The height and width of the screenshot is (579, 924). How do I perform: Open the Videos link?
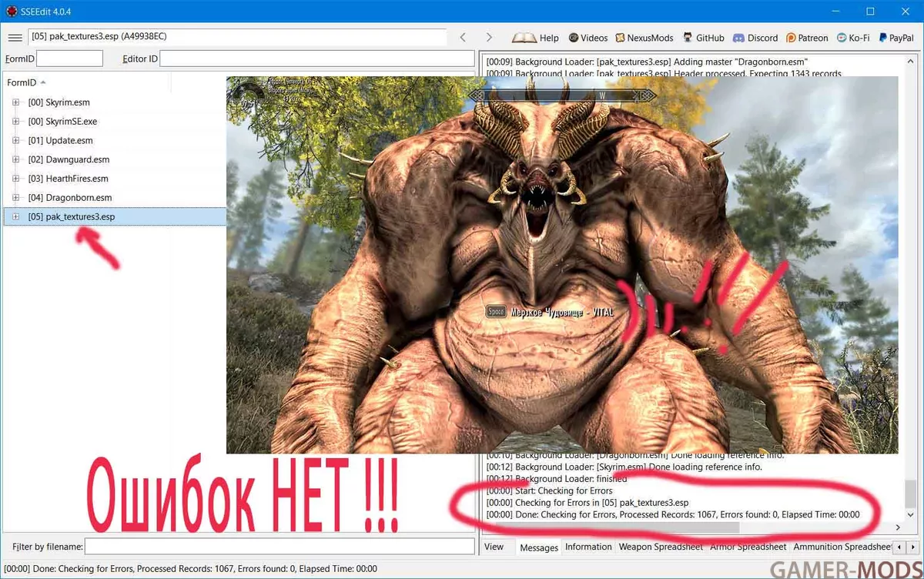pos(588,38)
